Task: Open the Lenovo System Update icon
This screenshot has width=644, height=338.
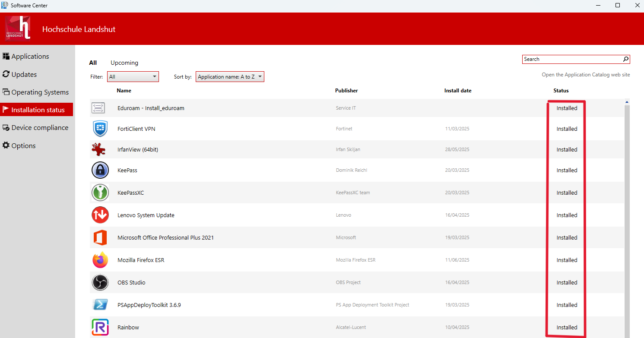Action: click(100, 215)
